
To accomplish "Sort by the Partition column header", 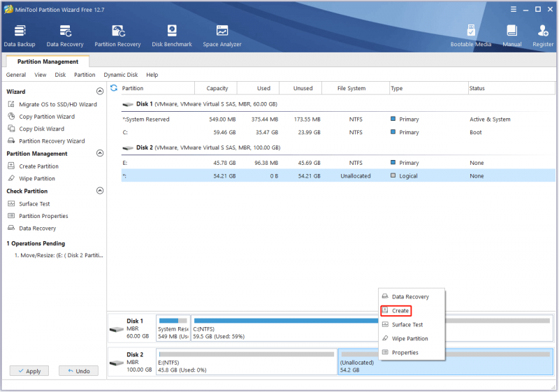I will (157, 88).
